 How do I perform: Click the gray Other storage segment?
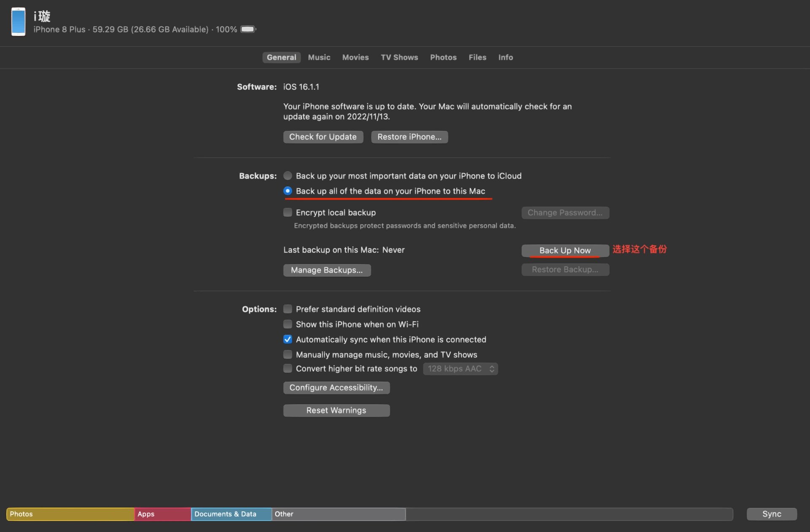[339, 514]
